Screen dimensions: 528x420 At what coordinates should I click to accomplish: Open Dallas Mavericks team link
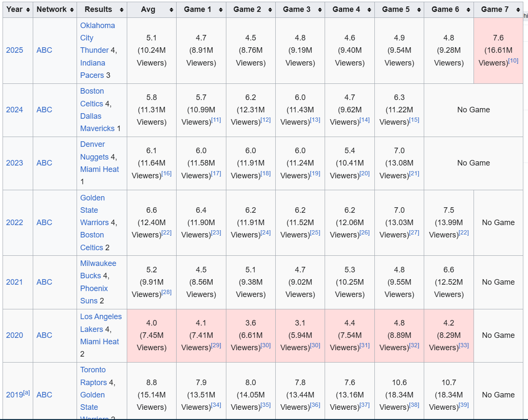click(x=97, y=122)
